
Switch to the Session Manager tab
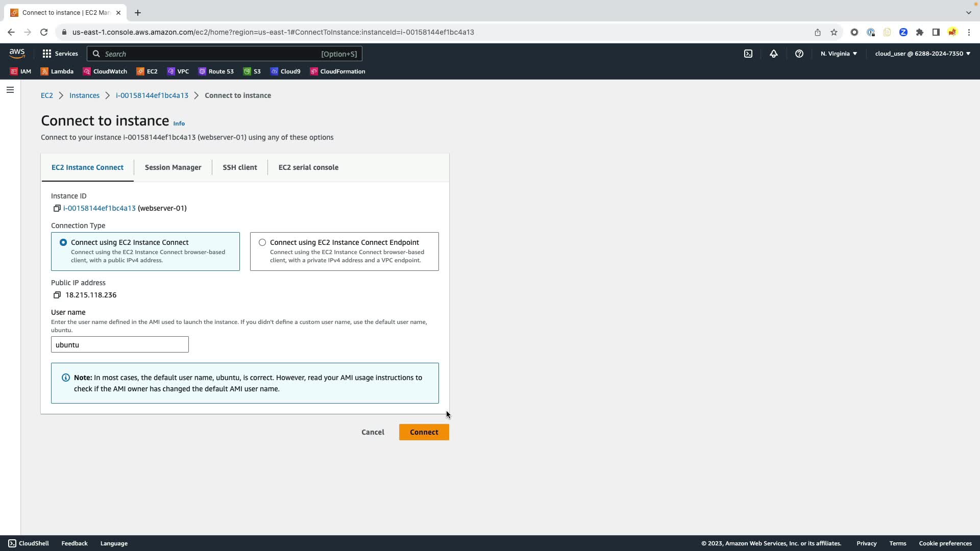tap(173, 167)
